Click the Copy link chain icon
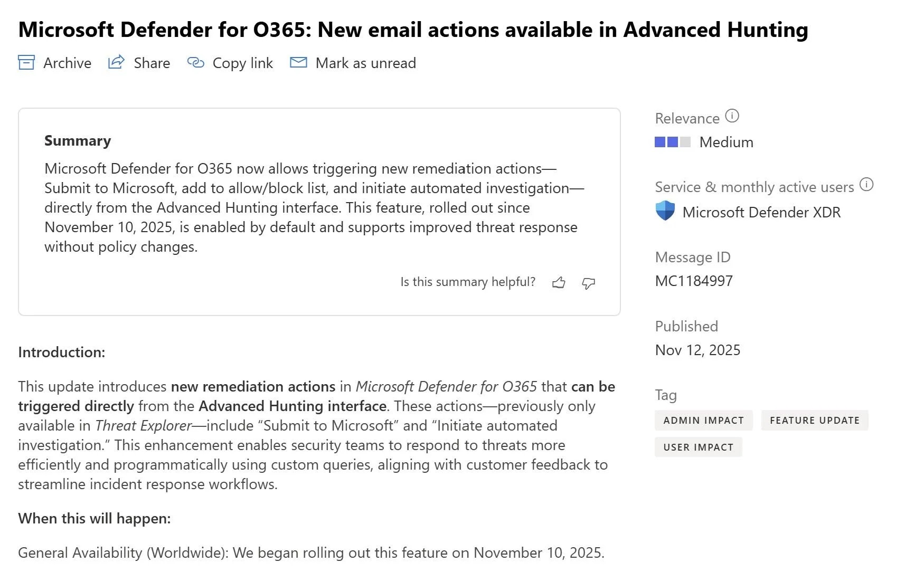 pyautogui.click(x=195, y=63)
